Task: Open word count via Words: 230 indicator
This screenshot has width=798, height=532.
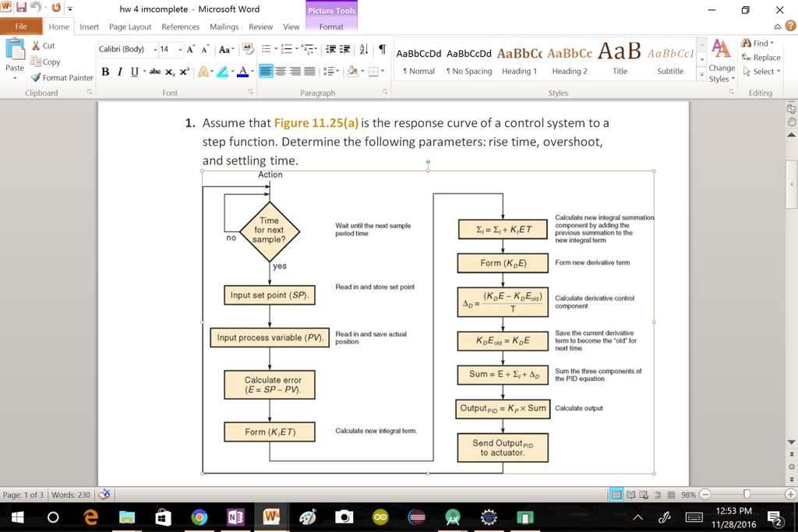Action: coord(72,494)
